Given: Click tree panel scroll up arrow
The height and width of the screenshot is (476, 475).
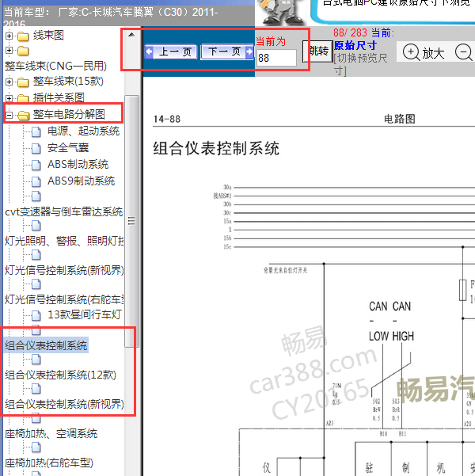Looking at the screenshot, I should (x=131, y=35).
